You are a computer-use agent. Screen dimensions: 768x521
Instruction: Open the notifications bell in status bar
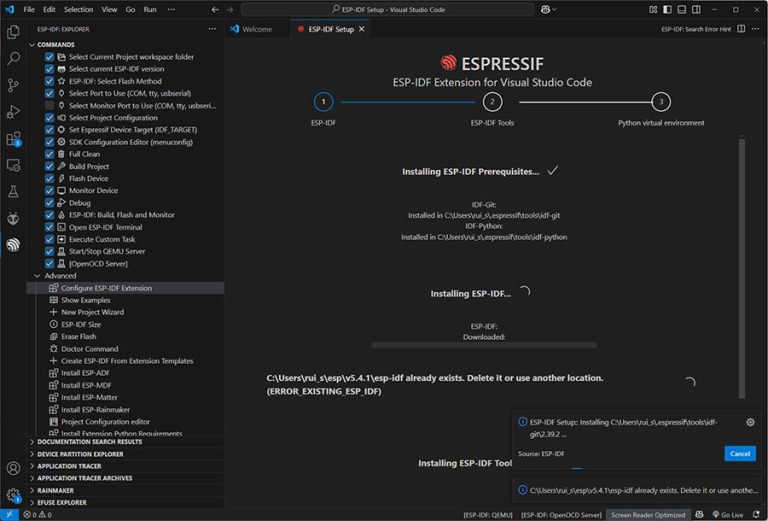pyautogui.click(x=756, y=515)
